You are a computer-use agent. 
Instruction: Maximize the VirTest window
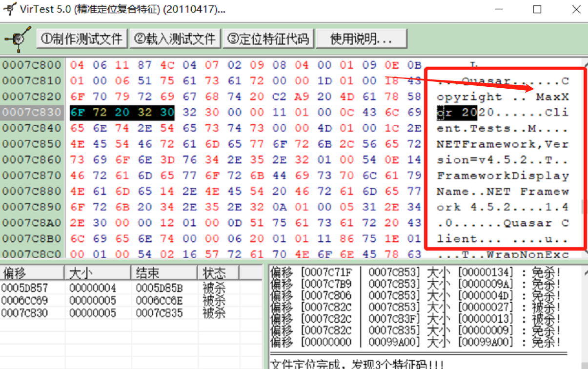coord(537,9)
